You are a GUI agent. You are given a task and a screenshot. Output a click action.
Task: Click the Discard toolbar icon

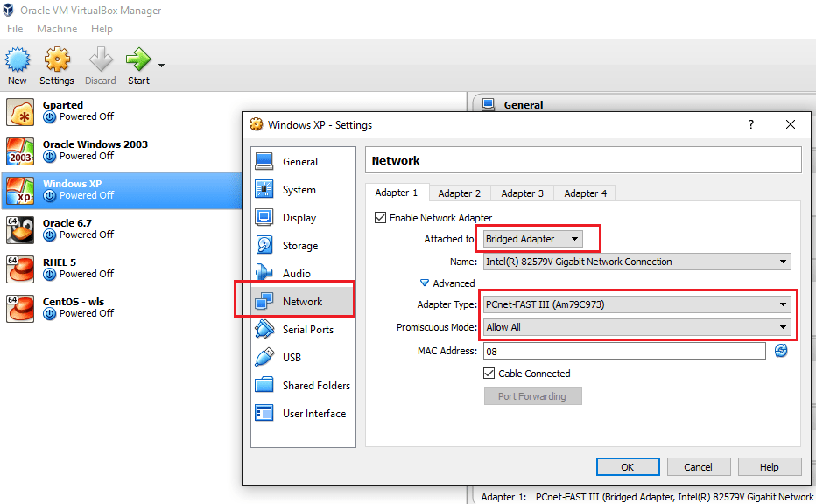tap(101, 59)
